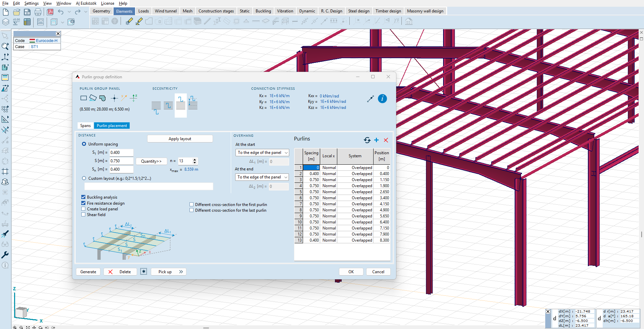Click the Apply layout button
The height and width of the screenshot is (329, 644).
coord(180,139)
